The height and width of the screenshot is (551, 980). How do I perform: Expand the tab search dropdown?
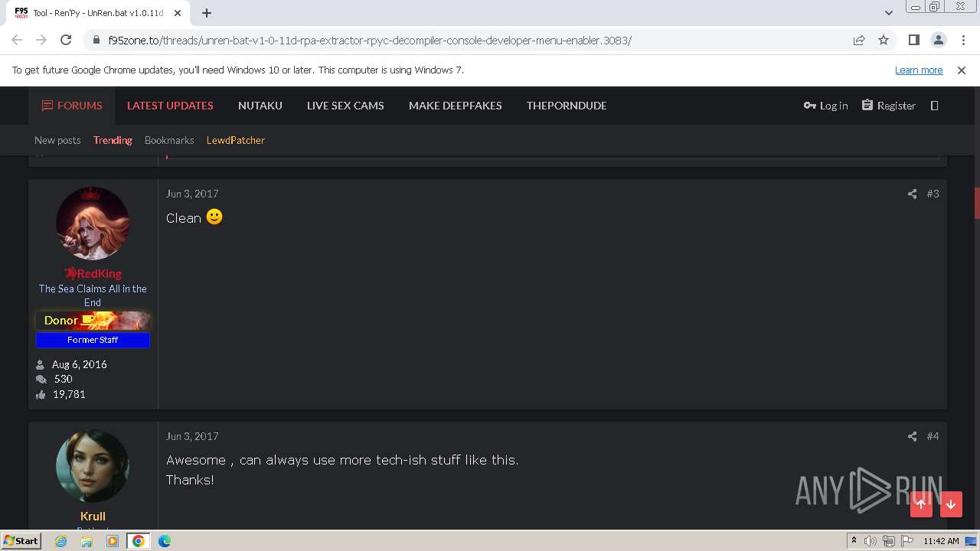tap(888, 13)
